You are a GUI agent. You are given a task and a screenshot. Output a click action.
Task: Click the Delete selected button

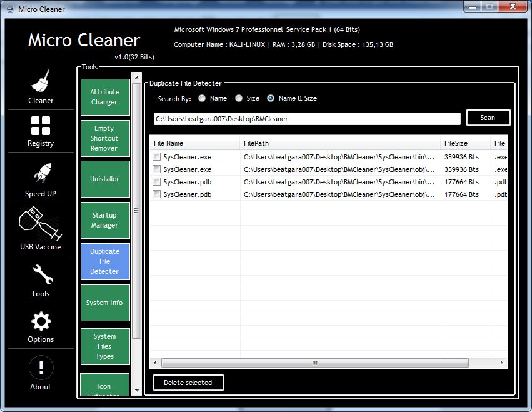point(188,383)
